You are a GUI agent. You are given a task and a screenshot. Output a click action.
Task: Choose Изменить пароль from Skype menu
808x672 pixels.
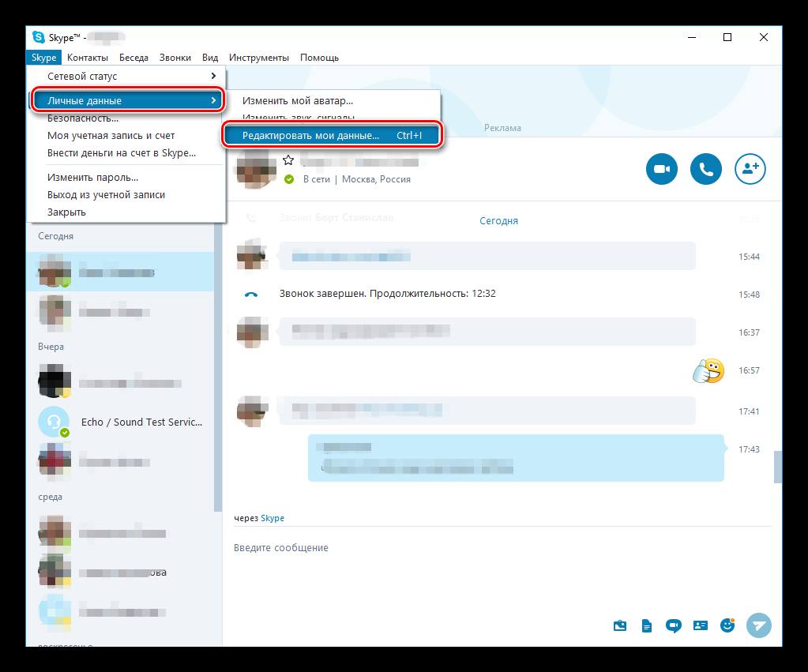click(92, 178)
